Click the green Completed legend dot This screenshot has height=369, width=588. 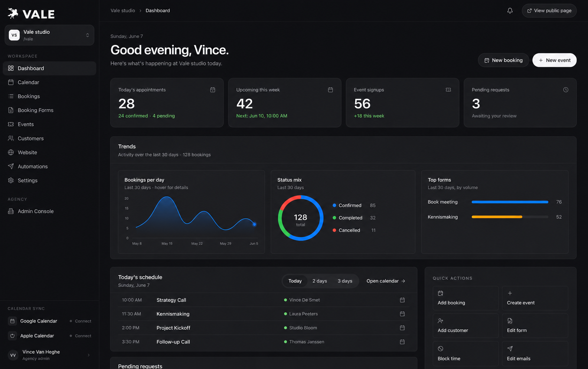(334, 218)
